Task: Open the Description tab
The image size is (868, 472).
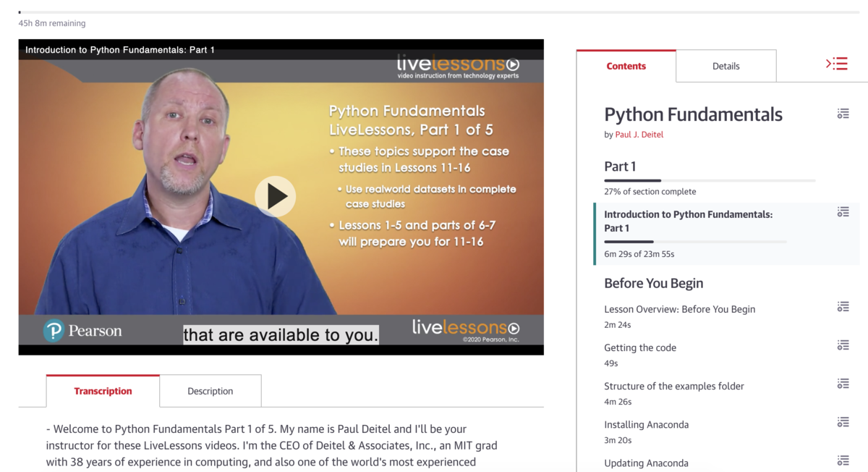Action: click(x=210, y=391)
